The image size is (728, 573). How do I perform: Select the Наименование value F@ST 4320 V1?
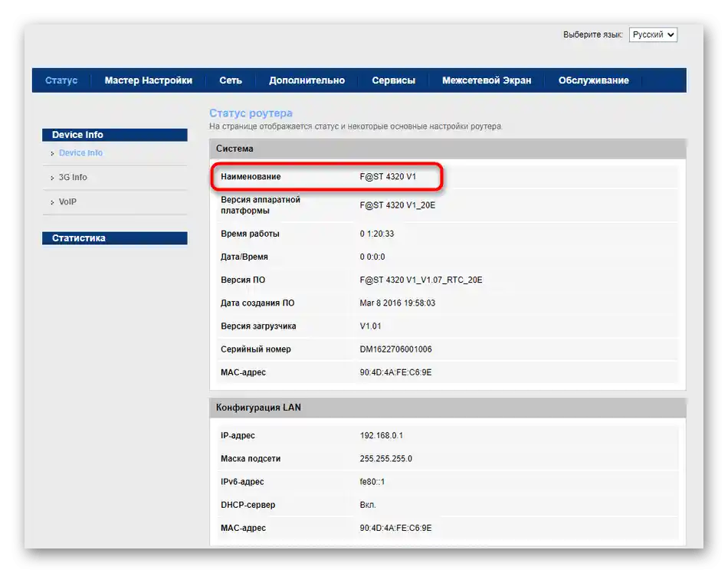point(388,176)
